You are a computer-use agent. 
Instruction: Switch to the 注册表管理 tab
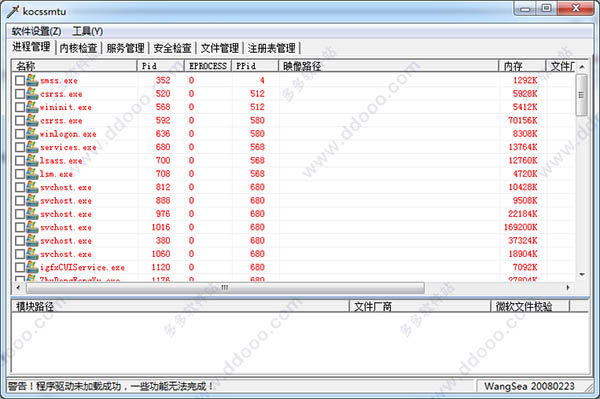272,48
